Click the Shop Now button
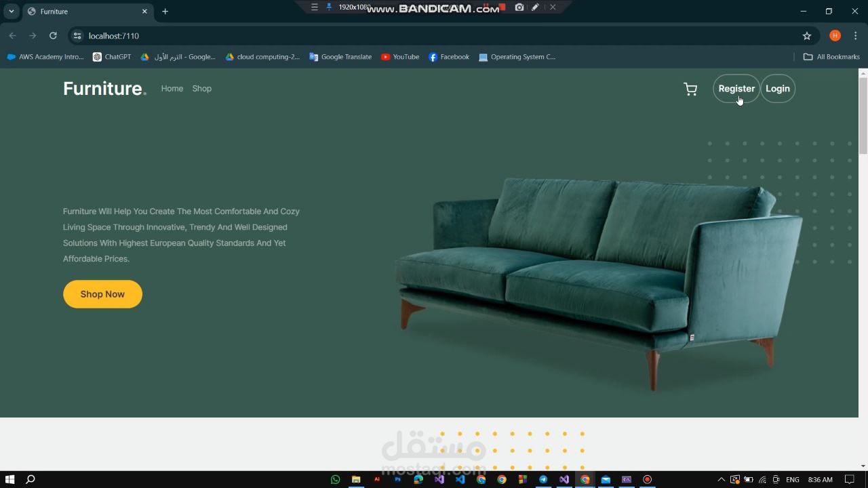 coord(102,293)
